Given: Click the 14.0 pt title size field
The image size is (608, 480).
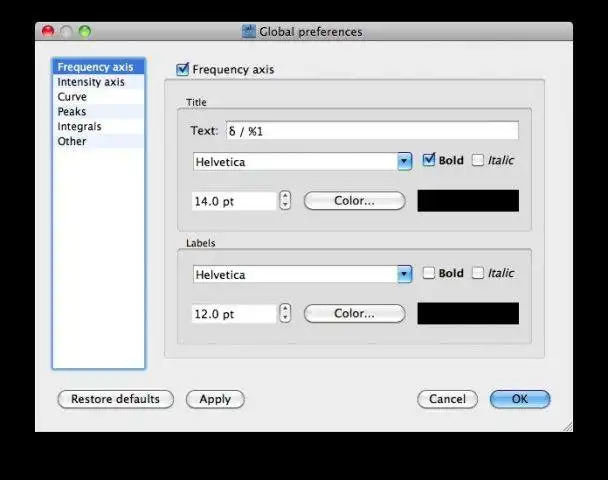Looking at the screenshot, I should tap(234, 201).
